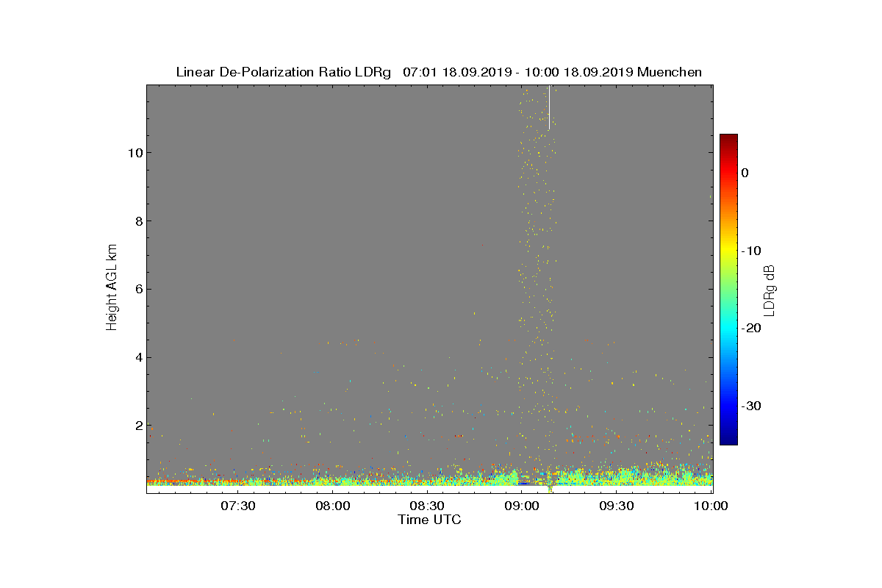Image resolution: width=882 pixels, height=588 pixels.
Task: Click the height tick label '8'
Action: click(x=137, y=221)
